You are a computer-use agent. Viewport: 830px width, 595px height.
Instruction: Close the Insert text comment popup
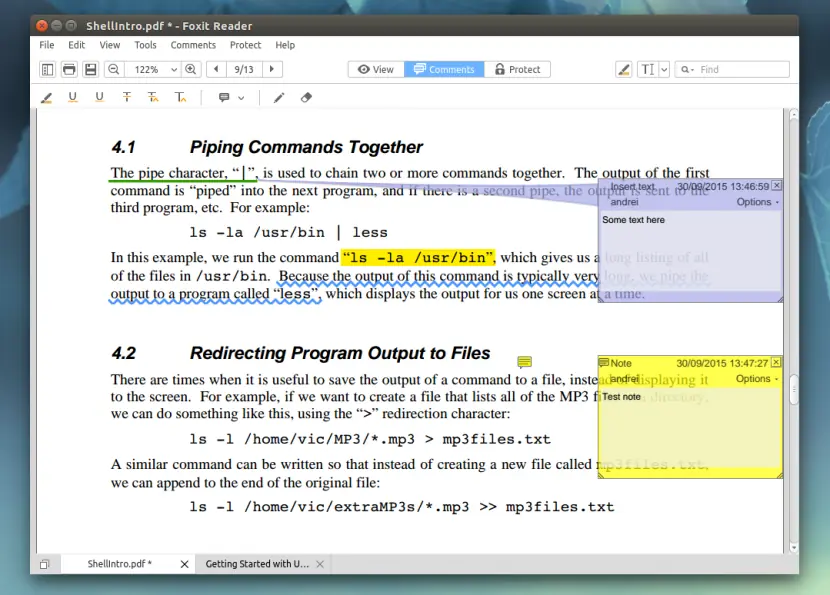(x=777, y=185)
